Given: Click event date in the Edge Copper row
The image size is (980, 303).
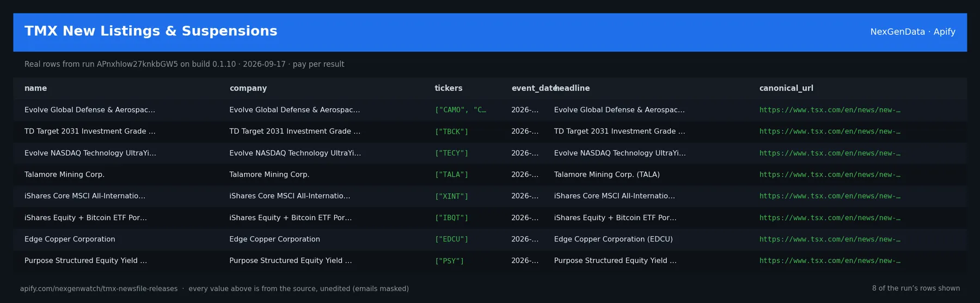Looking at the screenshot, I should coord(525,239).
